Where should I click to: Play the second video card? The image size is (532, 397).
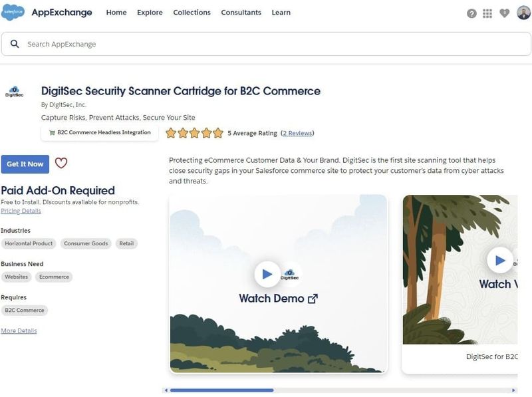pyautogui.click(x=500, y=260)
